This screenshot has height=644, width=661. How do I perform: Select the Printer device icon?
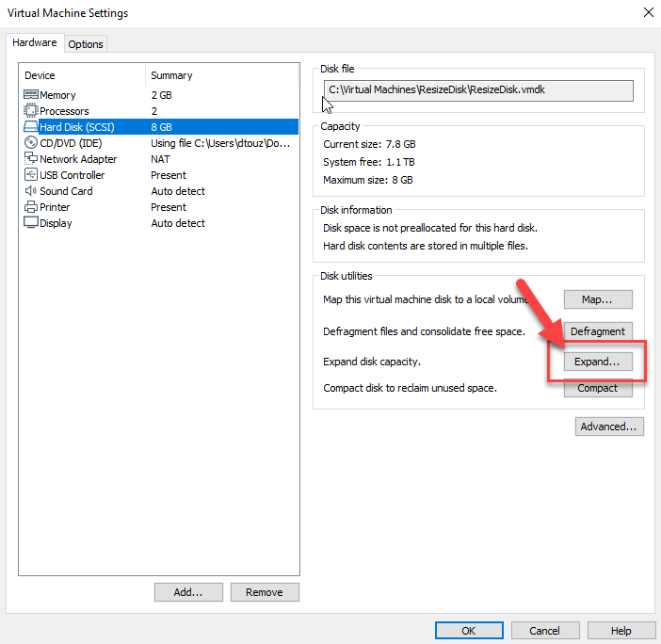(31, 207)
